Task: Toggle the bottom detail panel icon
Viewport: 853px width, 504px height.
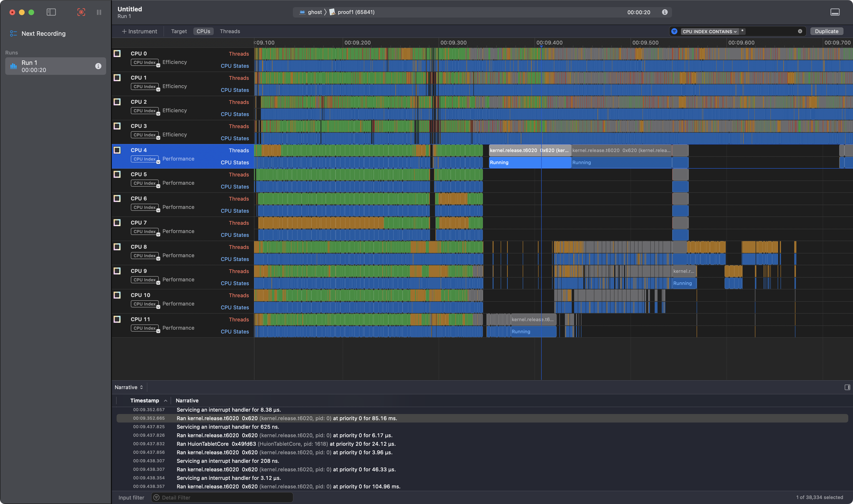Action: [835, 12]
